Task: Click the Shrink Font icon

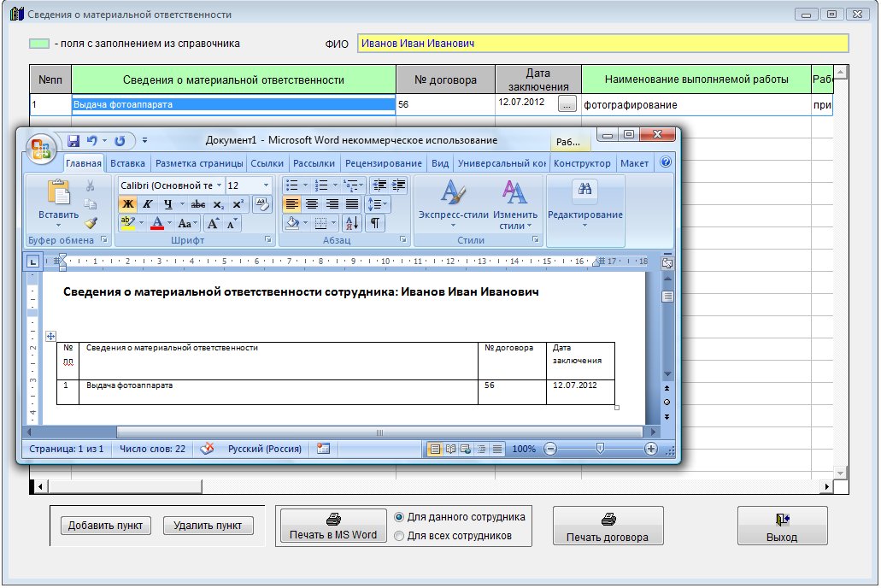Action: 231,223
